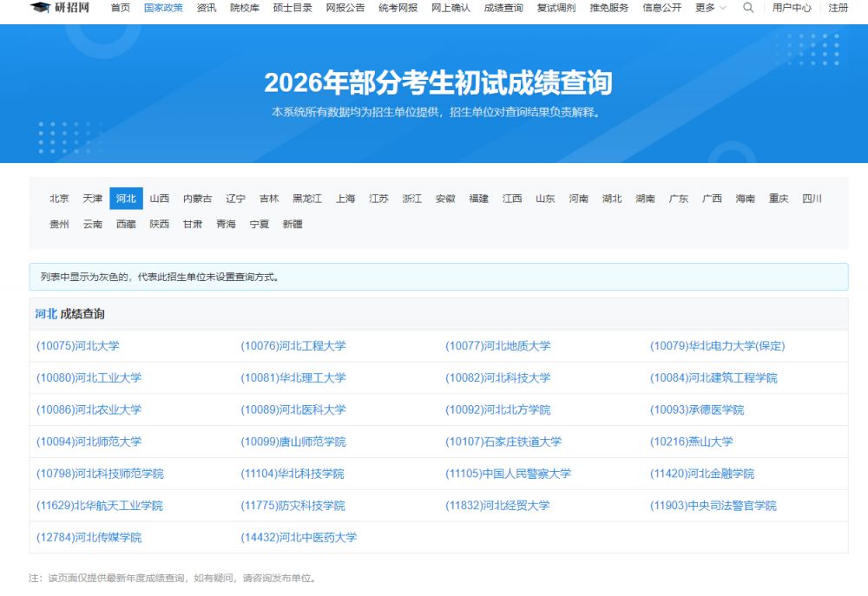Open (11629)北华航天工业学院 link
The height and width of the screenshot is (596, 868).
(100, 506)
